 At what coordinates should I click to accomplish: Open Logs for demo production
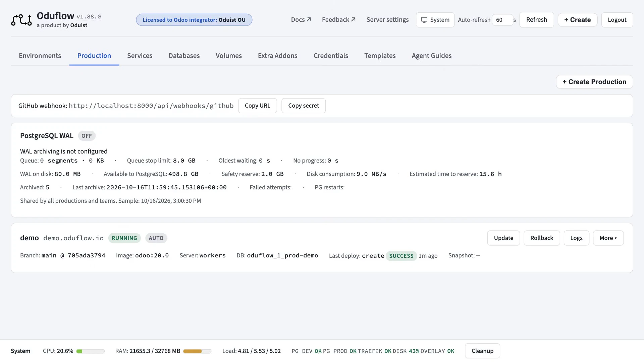click(x=576, y=238)
